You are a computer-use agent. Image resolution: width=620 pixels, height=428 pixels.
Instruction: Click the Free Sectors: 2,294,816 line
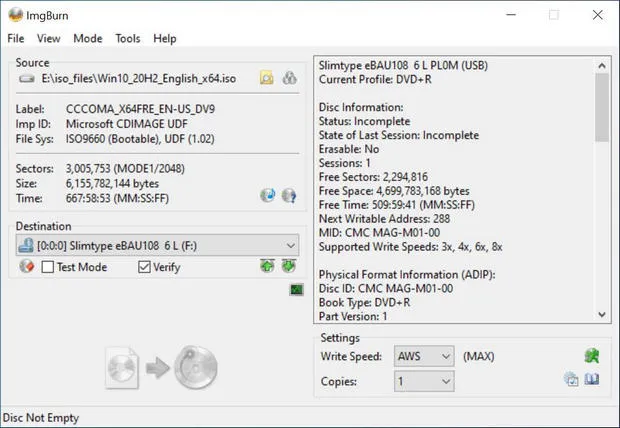pyautogui.click(x=373, y=177)
